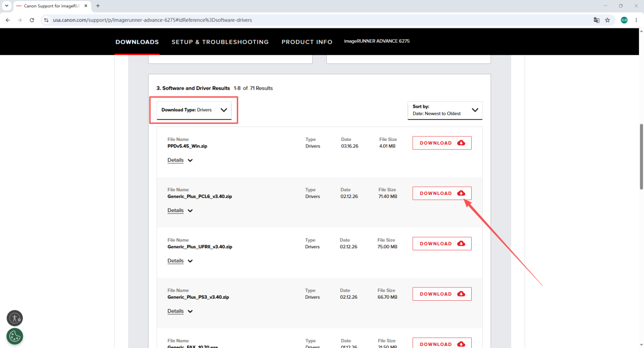The image size is (644, 348).
Task: Download Generic_Plus_UFRII_v3.40.zip file
Action: (442, 244)
